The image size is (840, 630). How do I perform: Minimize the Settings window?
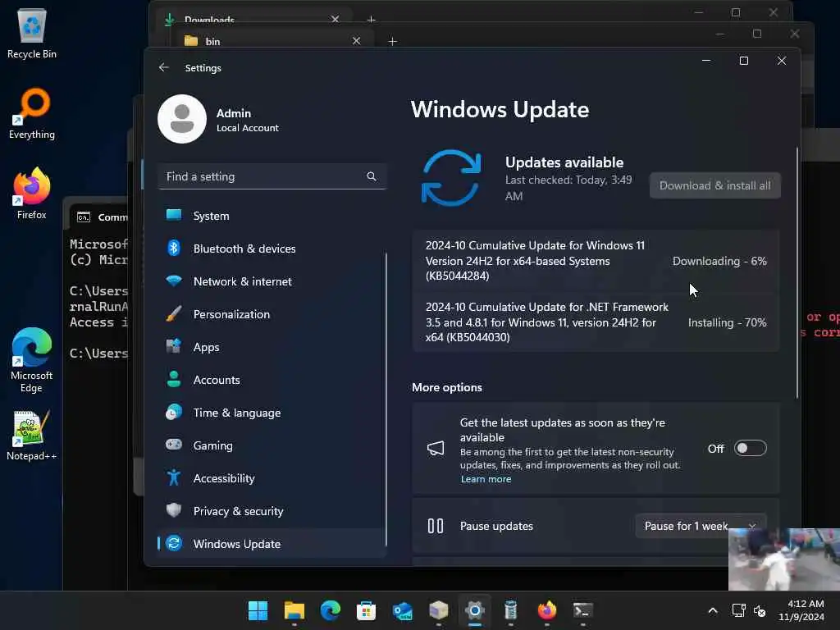tap(706, 61)
